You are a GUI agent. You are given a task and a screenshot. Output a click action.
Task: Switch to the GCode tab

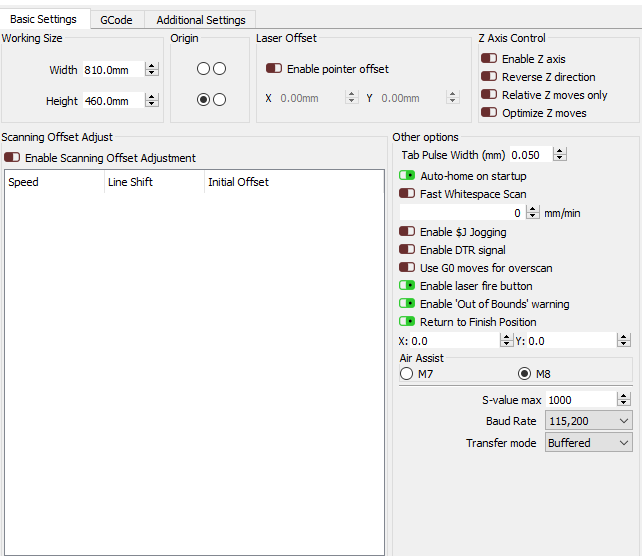(116, 20)
